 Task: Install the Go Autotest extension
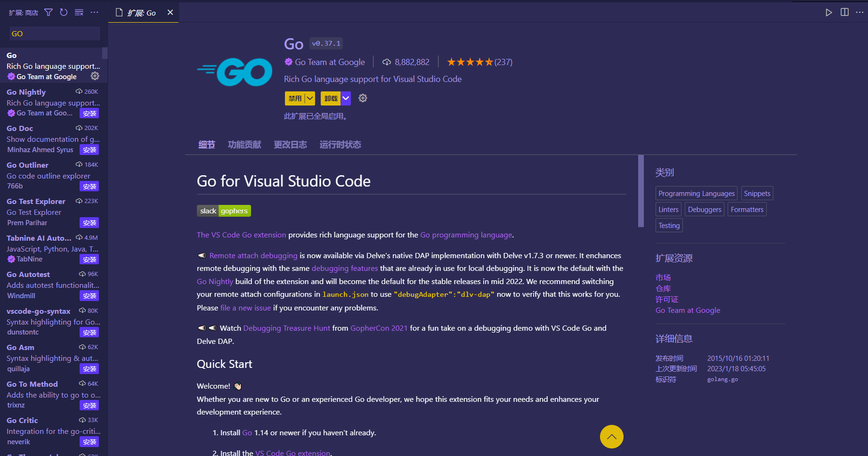pos(89,296)
